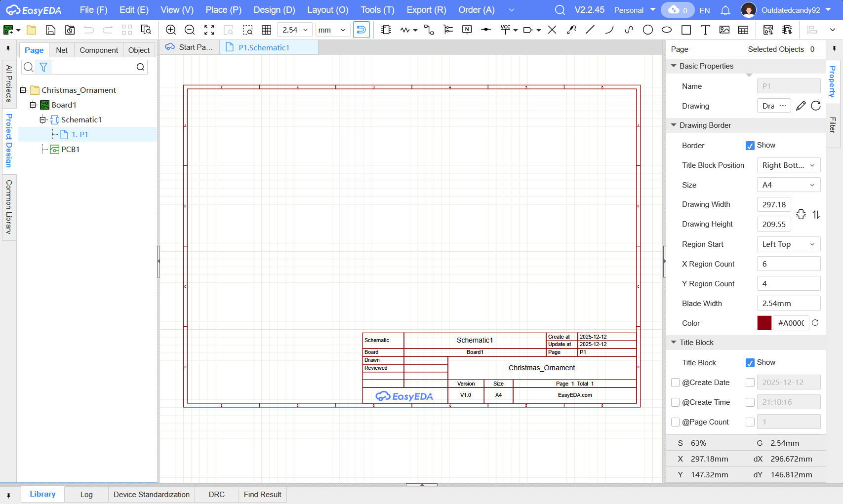This screenshot has width=843, height=504.
Task: Open the Design (D) menu
Action: point(274,10)
